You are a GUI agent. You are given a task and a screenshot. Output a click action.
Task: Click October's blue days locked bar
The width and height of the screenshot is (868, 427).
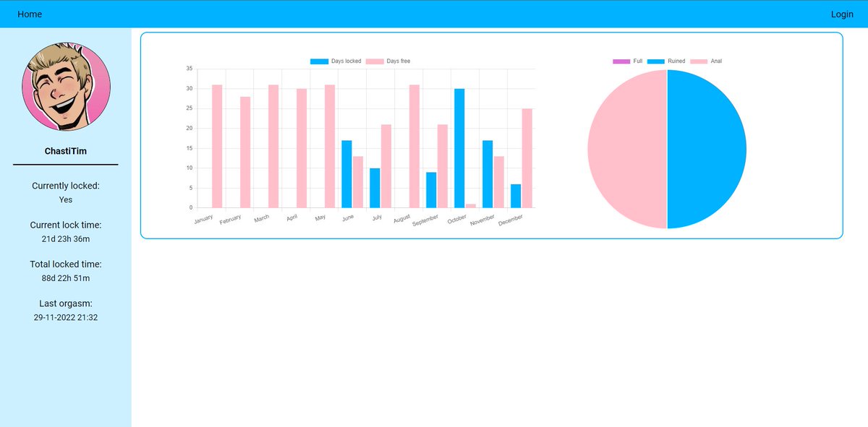point(459,148)
